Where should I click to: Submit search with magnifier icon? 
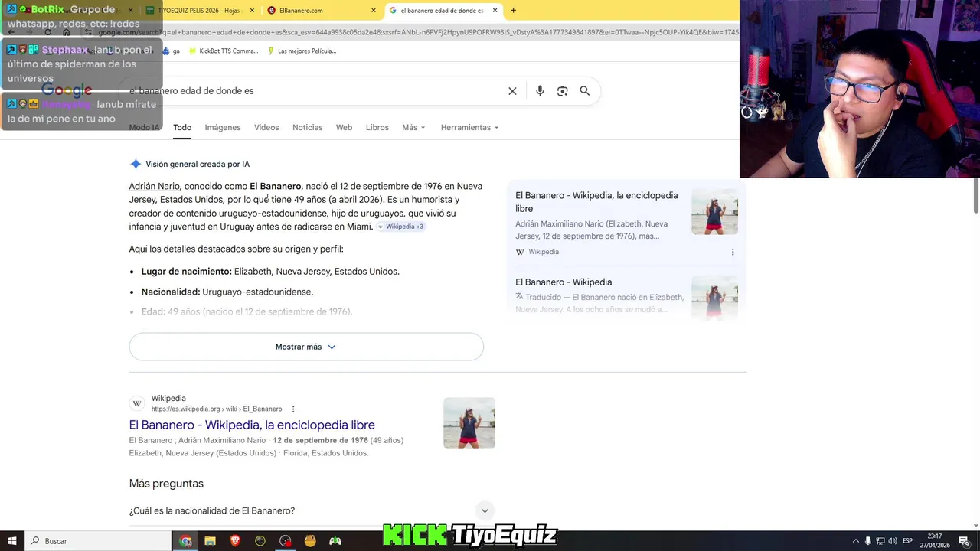[585, 91]
